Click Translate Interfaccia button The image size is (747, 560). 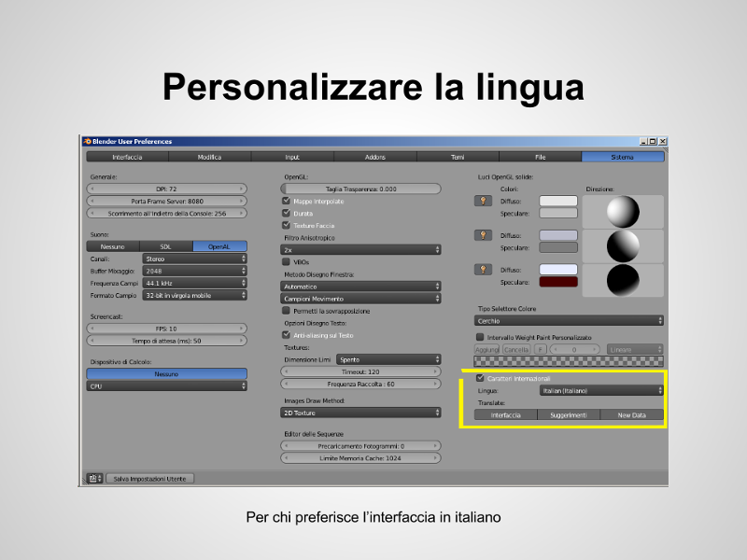(x=505, y=414)
